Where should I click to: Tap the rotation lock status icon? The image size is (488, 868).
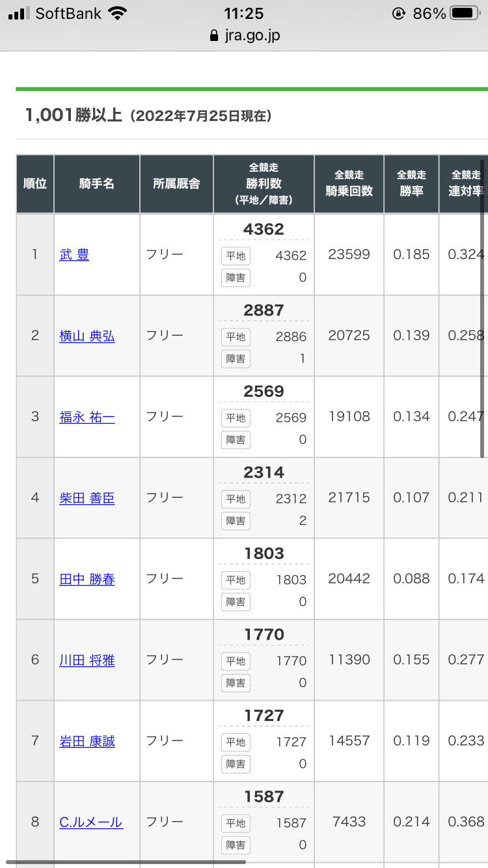[399, 13]
